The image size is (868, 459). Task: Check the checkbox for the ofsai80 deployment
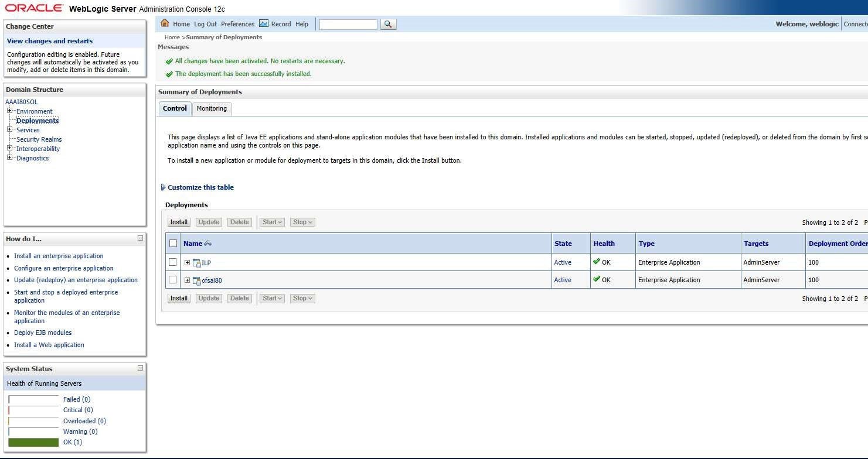click(172, 279)
